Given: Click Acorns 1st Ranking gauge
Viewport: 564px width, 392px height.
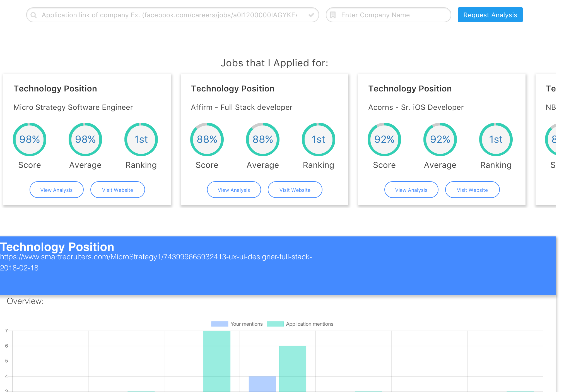Looking at the screenshot, I should pos(496,139).
